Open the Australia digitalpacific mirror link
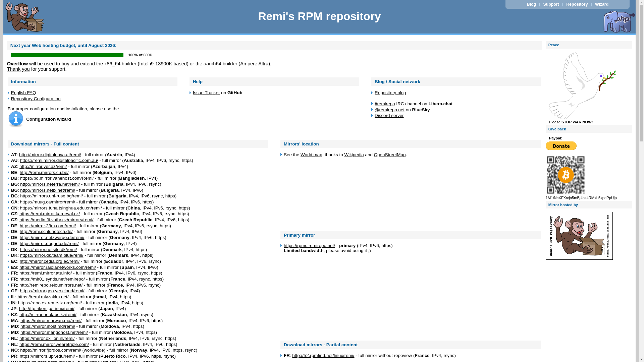Screen dimensions: 644x362 [x=59, y=161]
